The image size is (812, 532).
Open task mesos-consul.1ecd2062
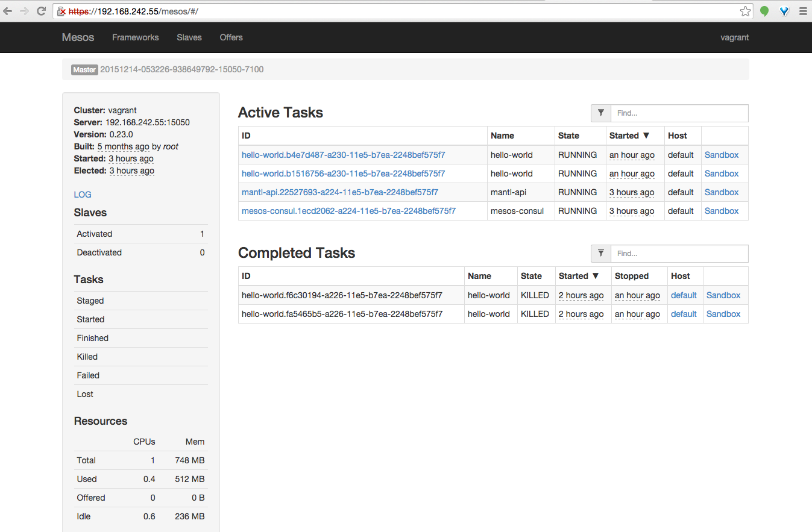[x=348, y=211]
